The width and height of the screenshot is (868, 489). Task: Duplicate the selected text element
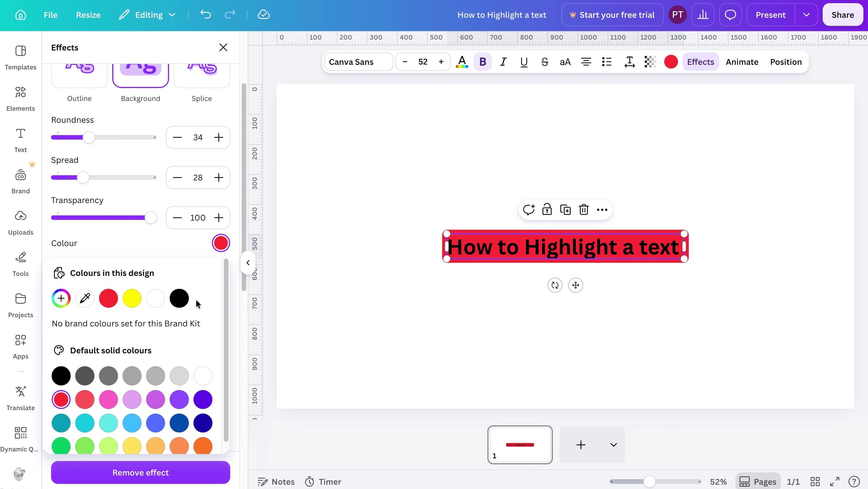[565, 209]
